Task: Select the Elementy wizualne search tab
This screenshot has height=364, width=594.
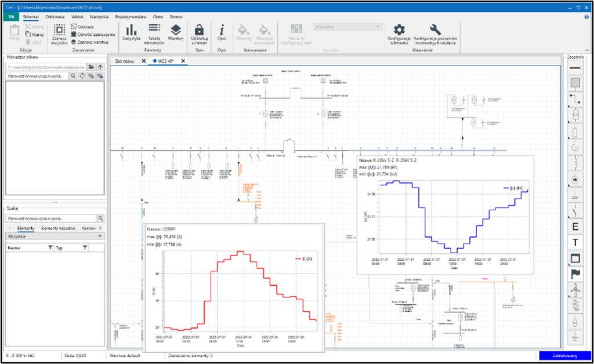Action: pyautogui.click(x=58, y=228)
